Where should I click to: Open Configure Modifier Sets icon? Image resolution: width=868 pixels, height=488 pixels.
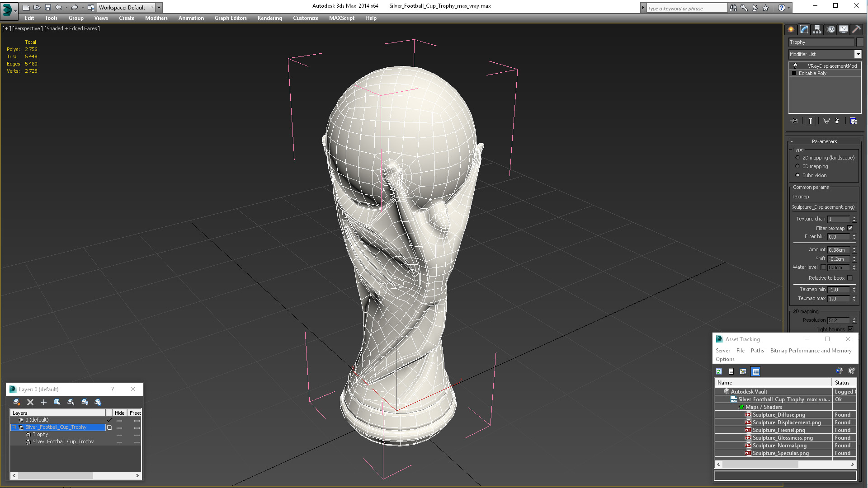pyautogui.click(x=853, y=121)
